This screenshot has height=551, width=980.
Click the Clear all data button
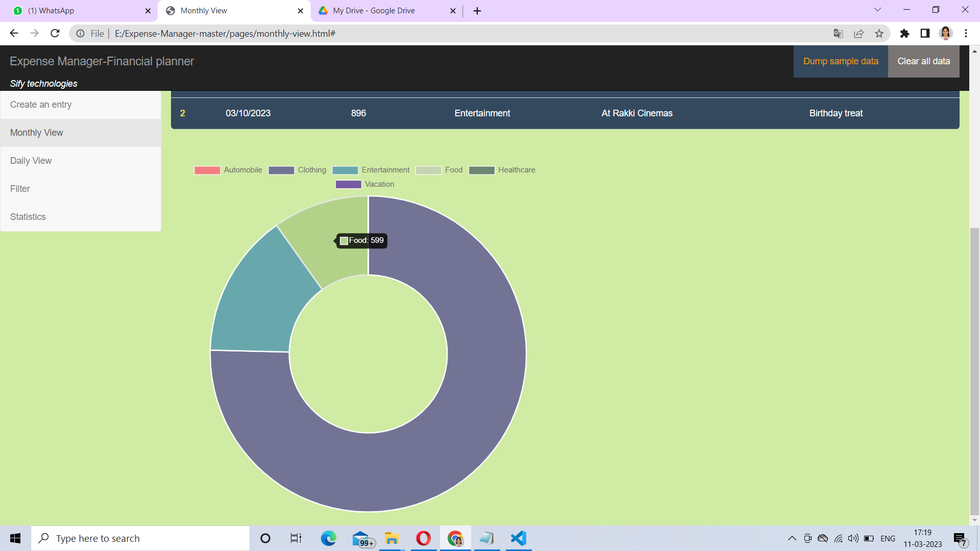[x=924, y=61]
